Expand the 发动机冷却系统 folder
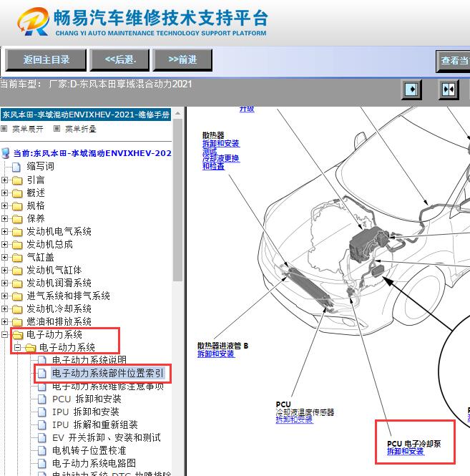The image size is (470, 476). click(4, 309)
